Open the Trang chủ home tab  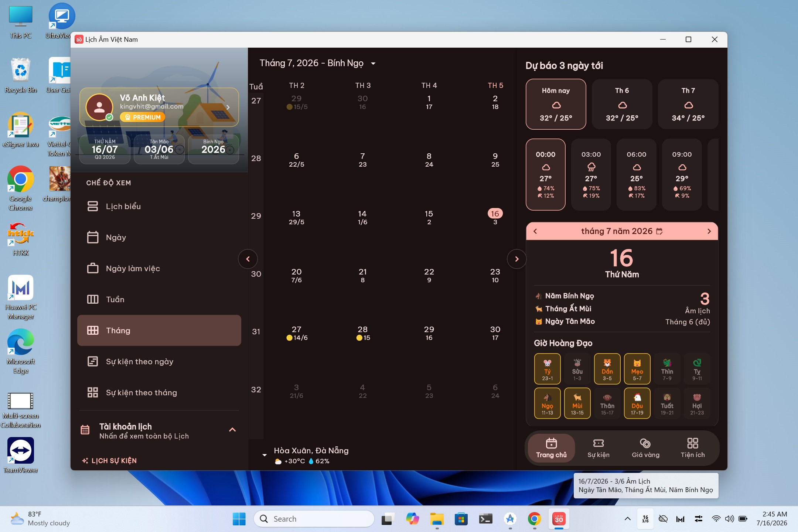(551, 448)
